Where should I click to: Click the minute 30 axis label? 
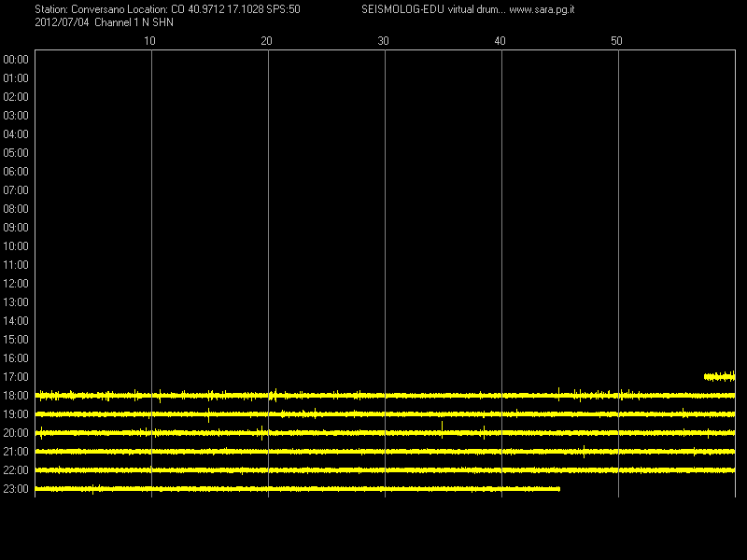click(x=383, y=41)
